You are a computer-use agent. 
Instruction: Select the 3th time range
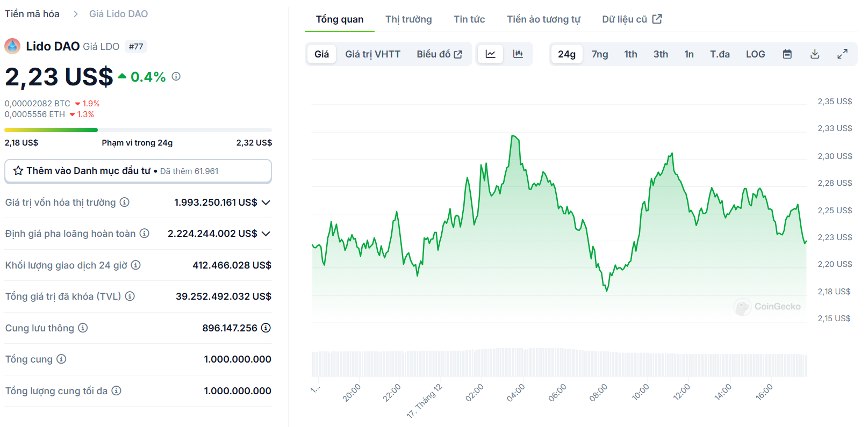point(661,54)
